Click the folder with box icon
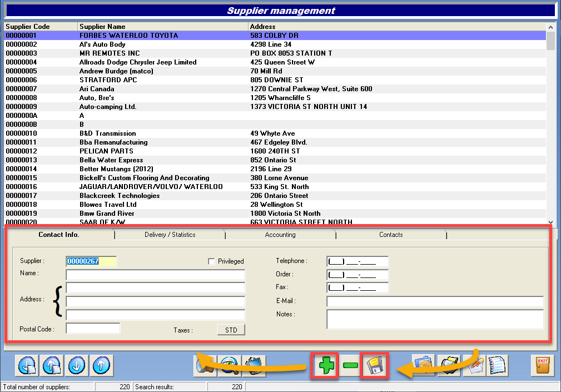561x392 pixels. tap(424, 365)
